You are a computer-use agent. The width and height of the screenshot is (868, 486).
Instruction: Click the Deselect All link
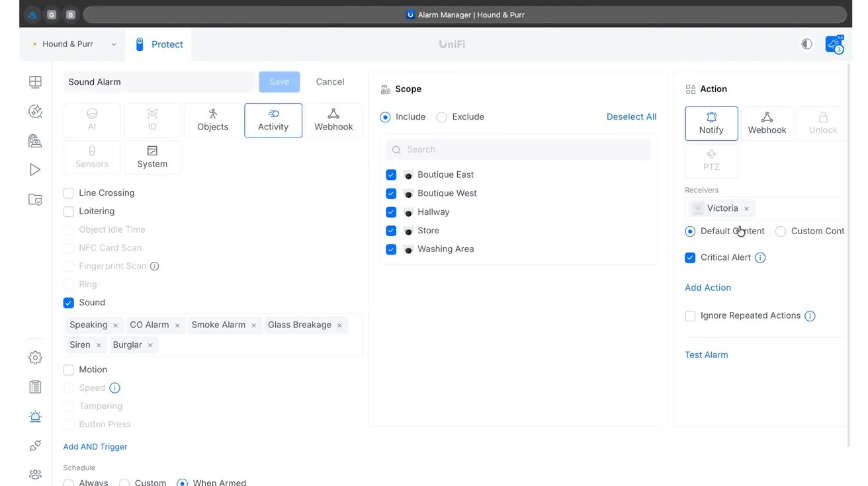[x=632, y=117]
